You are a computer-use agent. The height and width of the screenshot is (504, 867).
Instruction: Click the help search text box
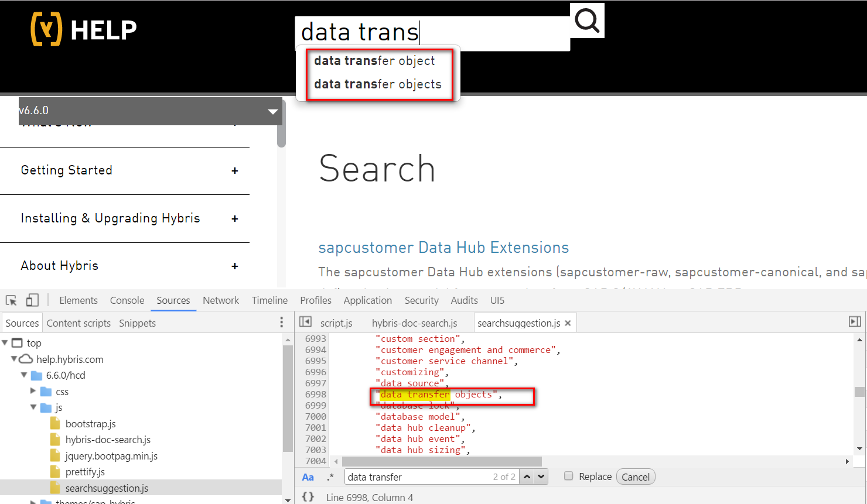(432, 33)
